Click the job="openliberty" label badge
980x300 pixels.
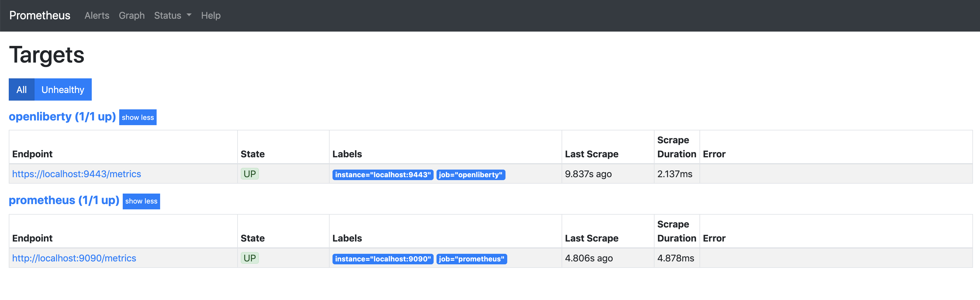tap(471, 175)
